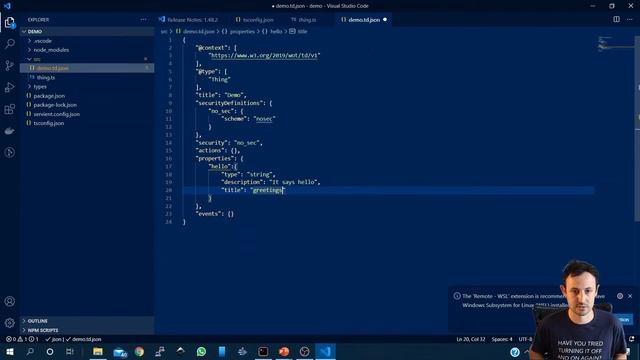Open Windows Start menu
This screenshot has height=360, width=640.
tap(9, 351)
